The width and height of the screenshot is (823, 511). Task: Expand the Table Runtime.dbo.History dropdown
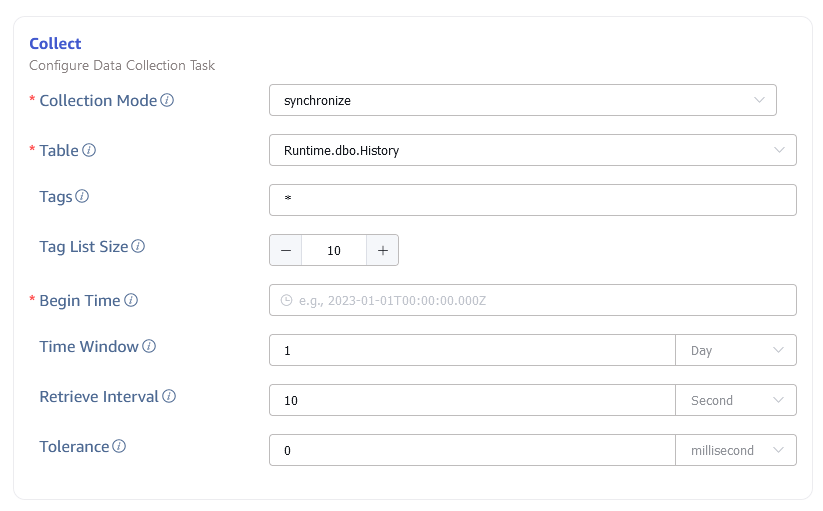coord(532,150)
